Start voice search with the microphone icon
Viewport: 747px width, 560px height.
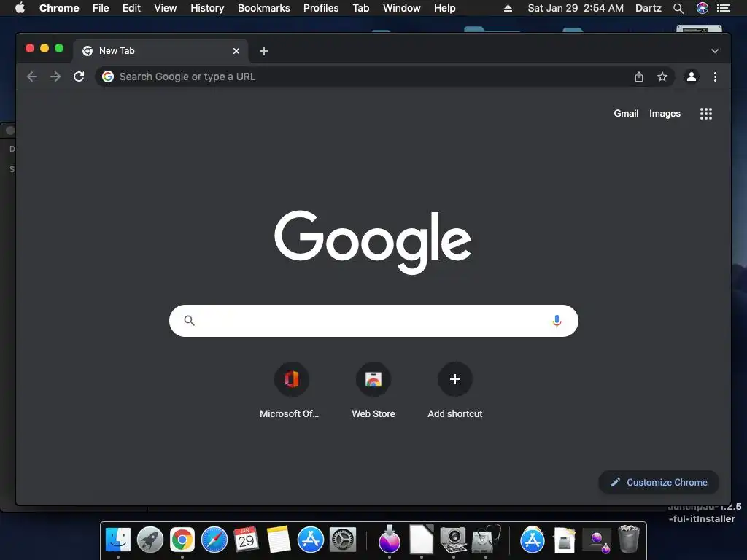(x=557, y=322)
